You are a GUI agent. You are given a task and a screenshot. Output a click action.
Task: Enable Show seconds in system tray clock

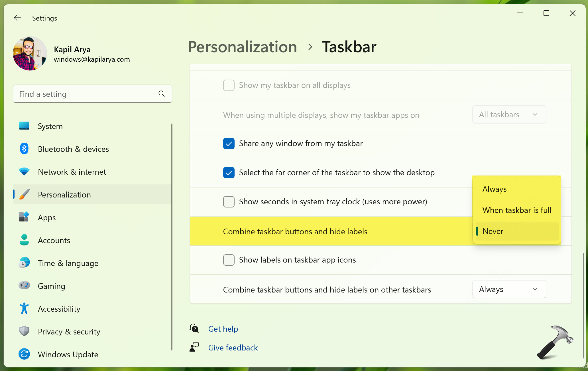[229, 202]
